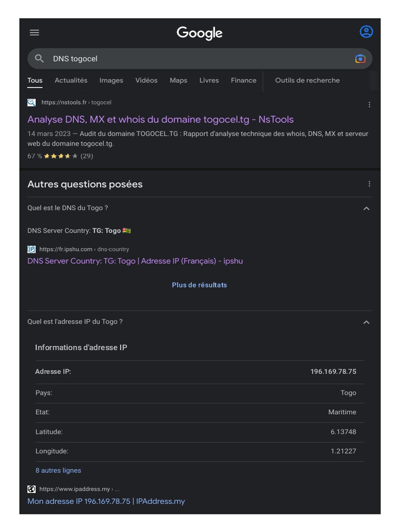Open the hamburger menu
The width and height of the screenshot is (399, 532).
pos(34,32)
